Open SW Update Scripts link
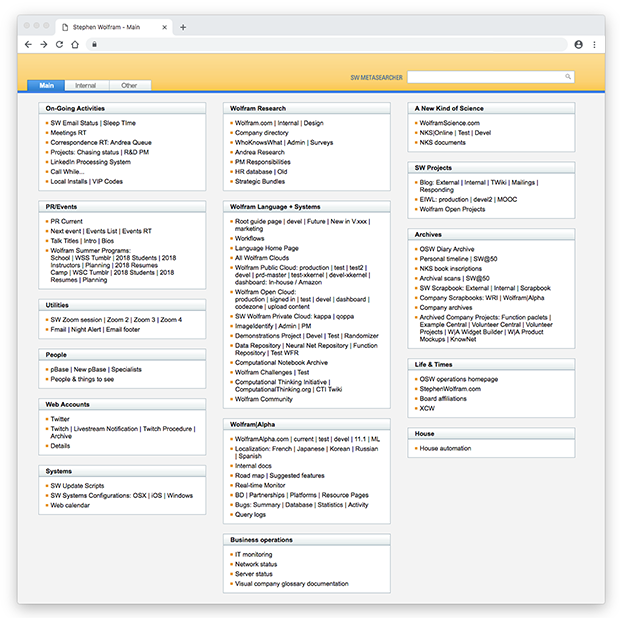The height and width of the screenshot is (620, 620). point(78,486)
